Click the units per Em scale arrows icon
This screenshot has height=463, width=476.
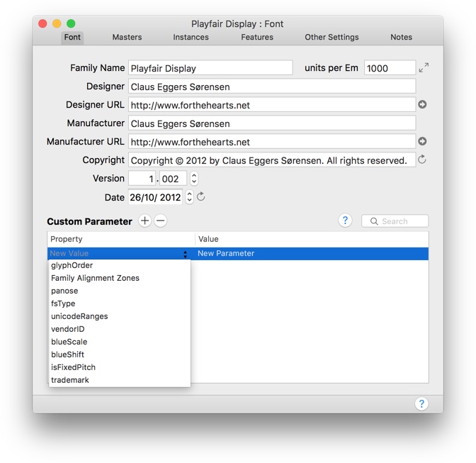[424, 67]
